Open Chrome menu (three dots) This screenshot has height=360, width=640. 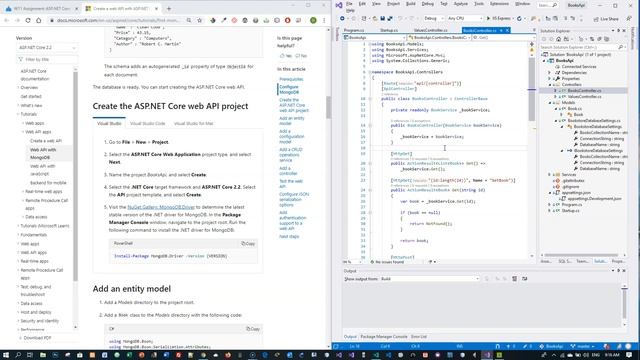pyautogui.click(x=324, y=20)
